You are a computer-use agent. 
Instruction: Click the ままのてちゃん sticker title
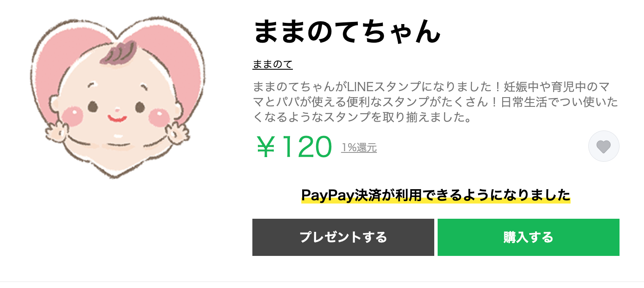pos(347,31)
